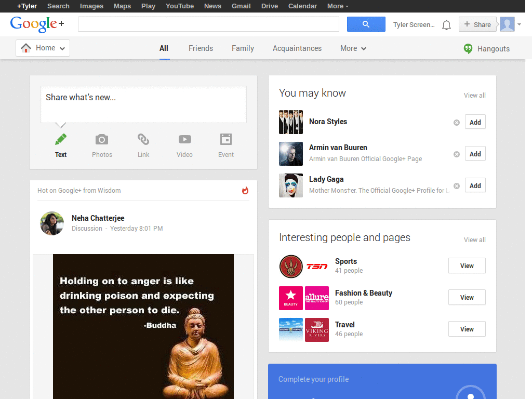Screen dimensions: 532x399
Task: Add Nora Styles to circles
Action: pos(475,122)
